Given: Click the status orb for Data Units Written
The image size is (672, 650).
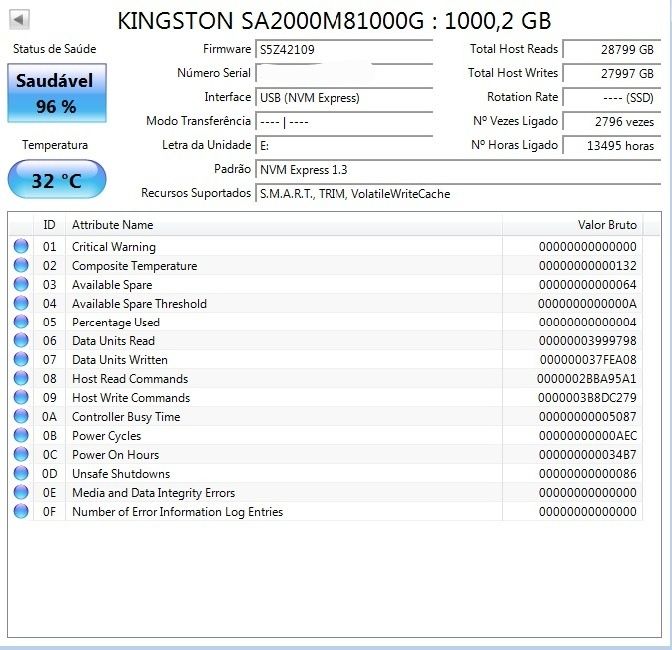Looking at the screenshot, I should [x=21, y=359].
